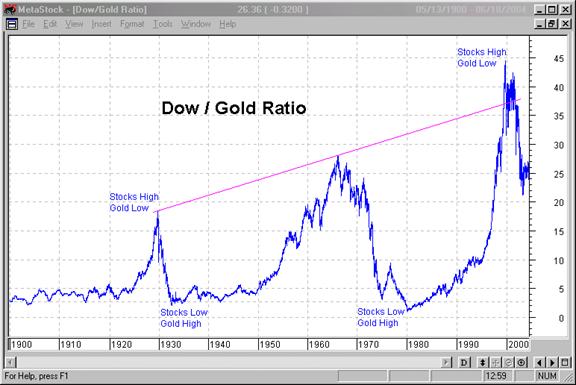Open the Window menu
This screenshot has height=385, width=576.
pos(196,24)
